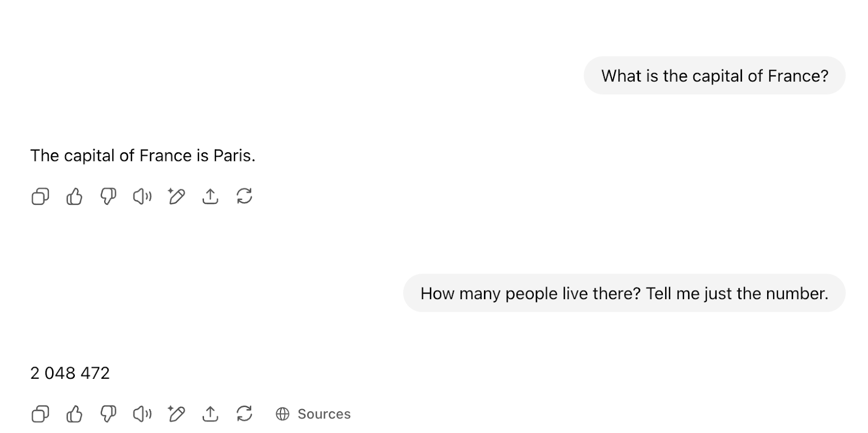The image size is (868, 433).
Task: Click the edit pencil icon under Paris answer
Action: click(x=176, y=196)
